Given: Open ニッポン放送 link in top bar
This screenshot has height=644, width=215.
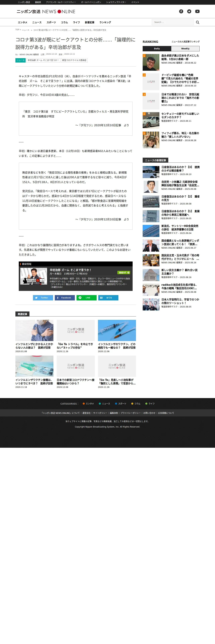Looking at the screenshot, I should click(24, 2).
